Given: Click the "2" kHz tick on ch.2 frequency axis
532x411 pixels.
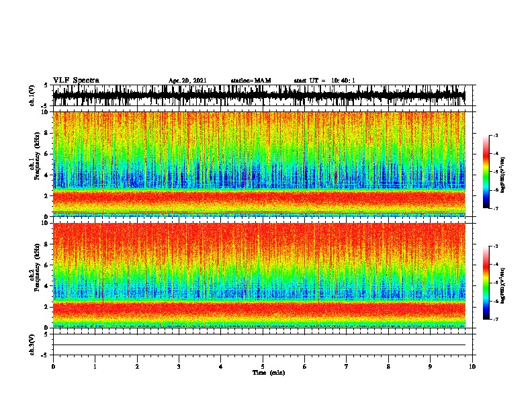Looking at the screenshot, I should point(47,306).
